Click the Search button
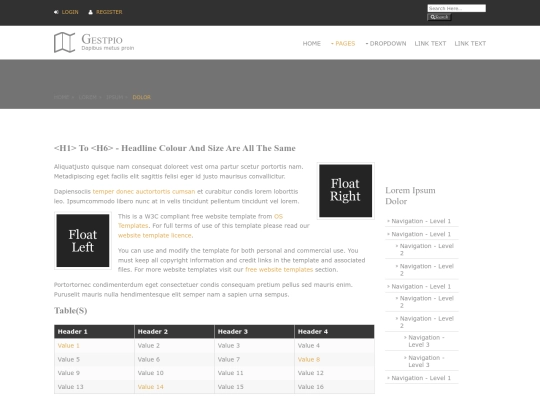This screenshot has height=405, width=540. [x=439, y=17]
